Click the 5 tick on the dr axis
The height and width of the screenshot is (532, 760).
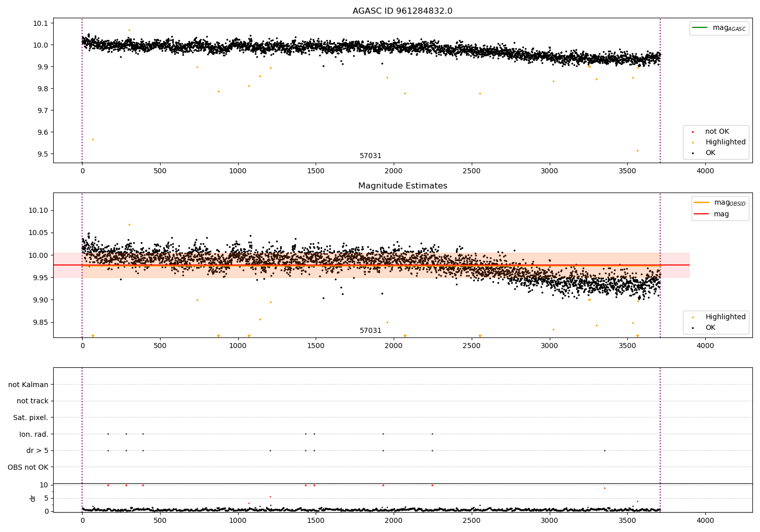point(46,498)
